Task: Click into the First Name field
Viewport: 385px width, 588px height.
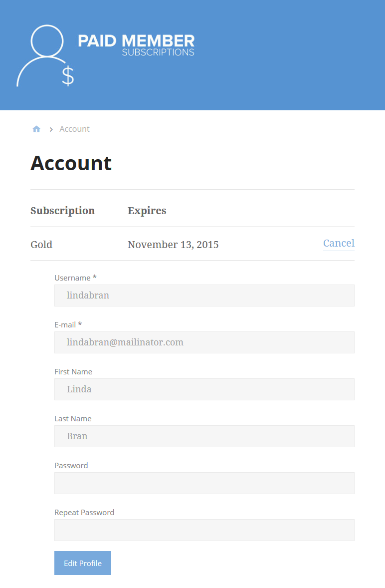Action: (x=204, y=389)
